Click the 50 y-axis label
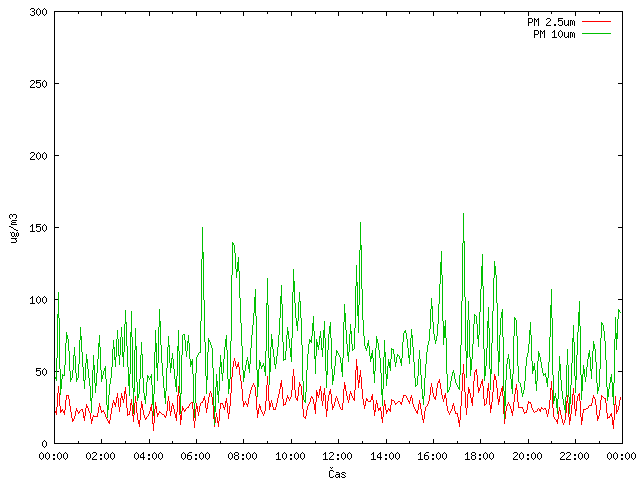Viewport: 640px width, 480px height. point(41,372)
